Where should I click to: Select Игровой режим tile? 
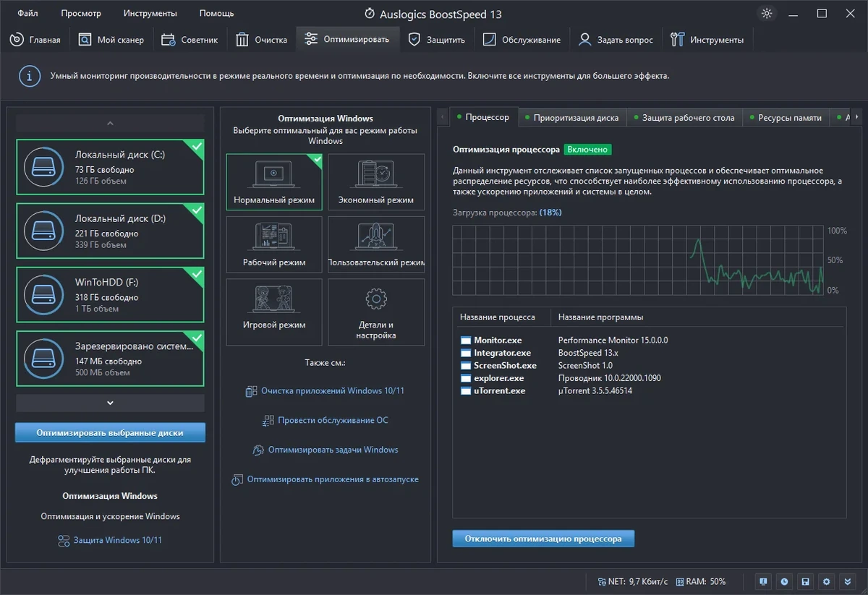[274, 312]
